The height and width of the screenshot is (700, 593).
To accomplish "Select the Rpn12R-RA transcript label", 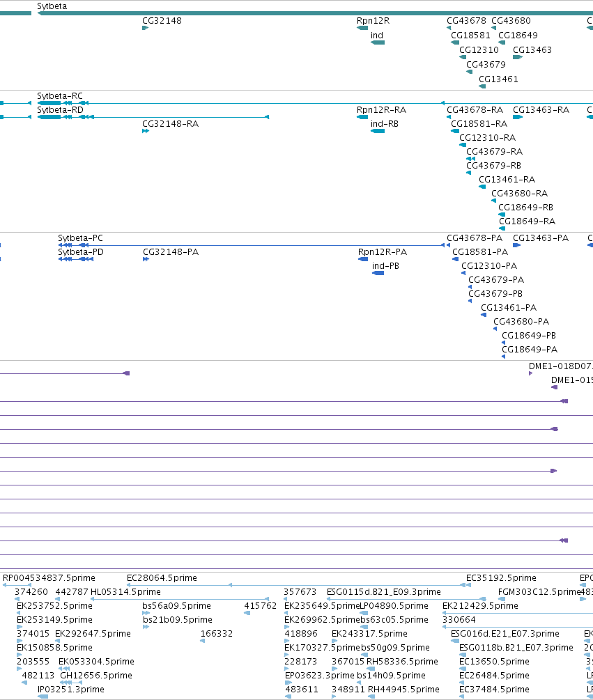I will click(381, 110).
